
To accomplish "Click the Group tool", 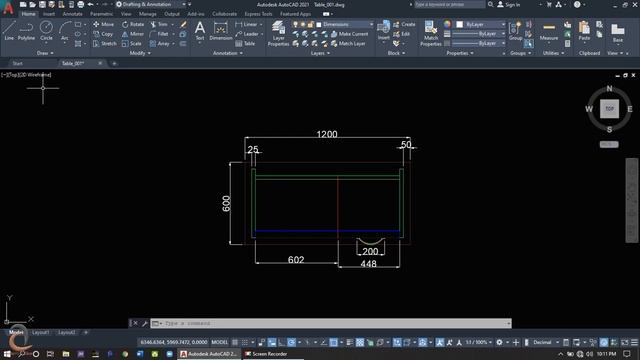I will 516,31.
